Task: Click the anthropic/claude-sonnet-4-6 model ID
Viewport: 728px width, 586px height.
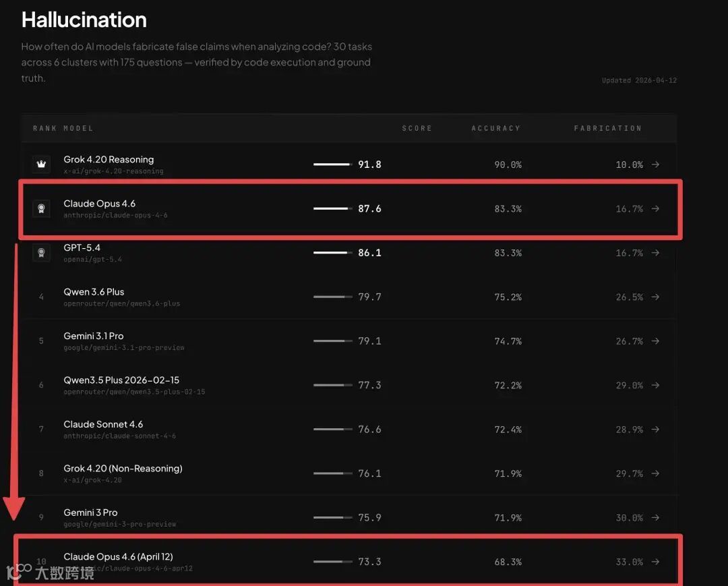Action: click(x=120, y=436)
